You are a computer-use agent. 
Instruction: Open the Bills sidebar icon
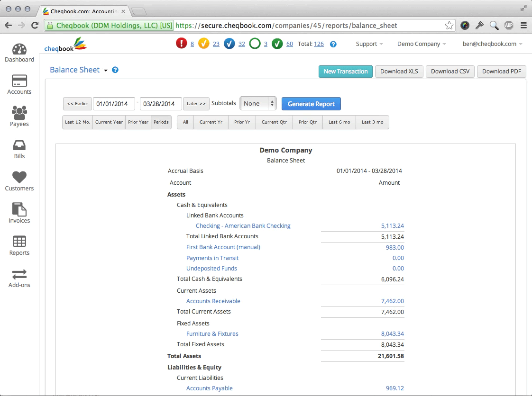[x=19, y=145]
